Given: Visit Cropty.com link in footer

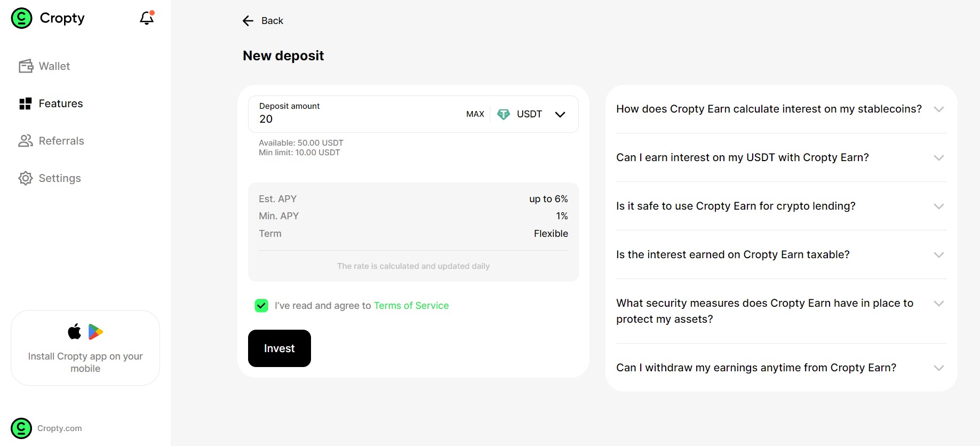Looking at the screenshot, I should coord(60,428).
